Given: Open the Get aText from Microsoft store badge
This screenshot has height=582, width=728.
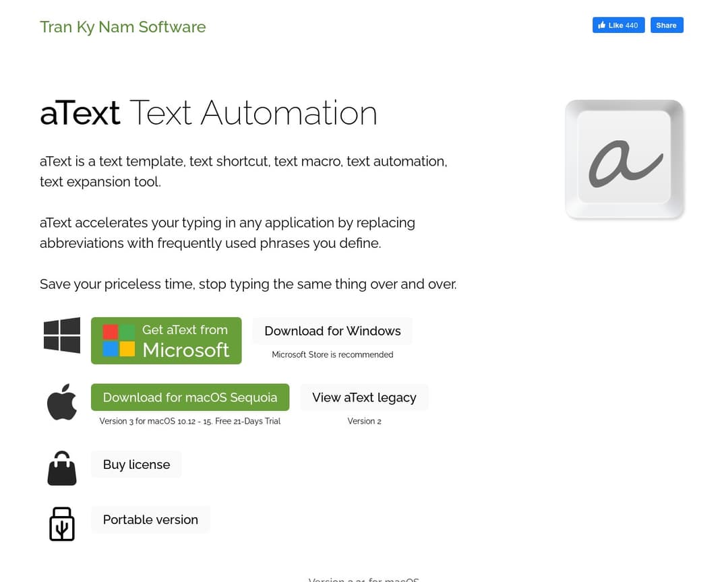Looking at the screenshot, I should coord(166,340).
